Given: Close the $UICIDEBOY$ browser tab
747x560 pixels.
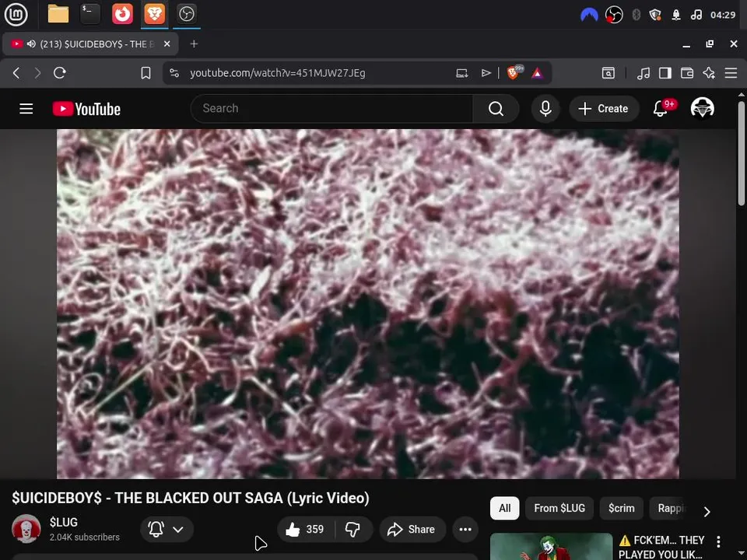Looking at the screenshot, I should point(167,44).
